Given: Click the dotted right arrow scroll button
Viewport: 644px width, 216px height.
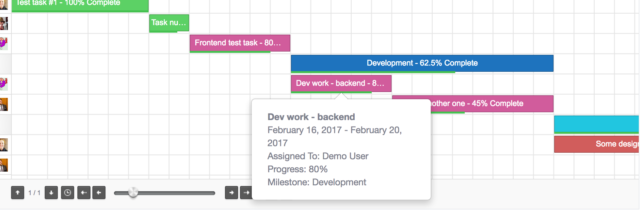Looking at the screenshot, I should coord(246,193).
